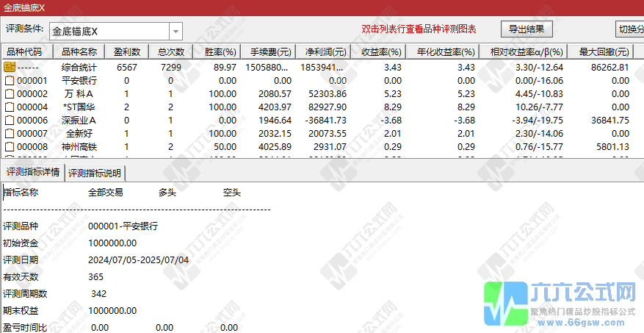Click the 品种代码 column header
644x333 pixels.
[x=24, y=52]
